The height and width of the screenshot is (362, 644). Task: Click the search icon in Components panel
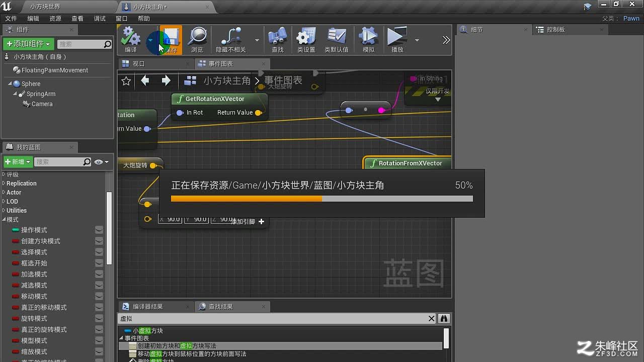tap(107, 44)
